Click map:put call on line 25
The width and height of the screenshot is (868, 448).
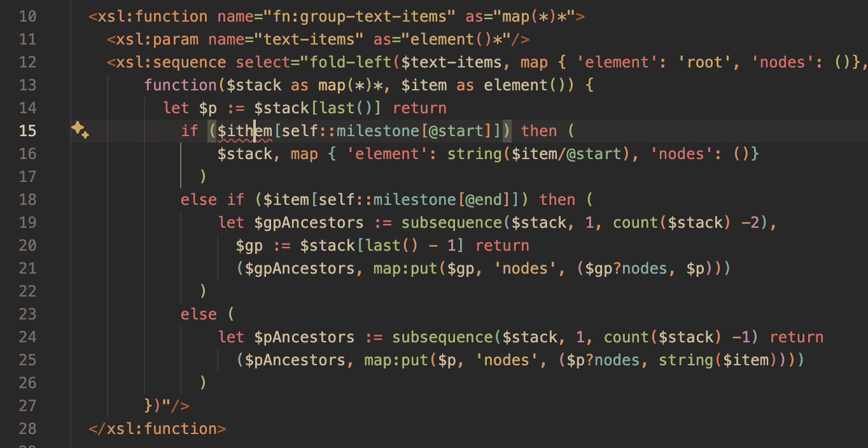pyautogui.click(x=397, y=360)
